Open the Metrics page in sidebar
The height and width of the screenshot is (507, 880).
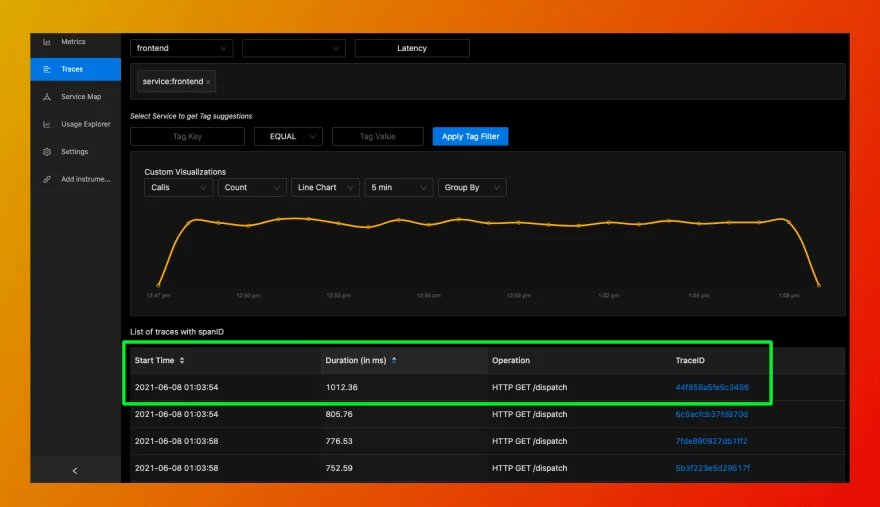(75, 42)
